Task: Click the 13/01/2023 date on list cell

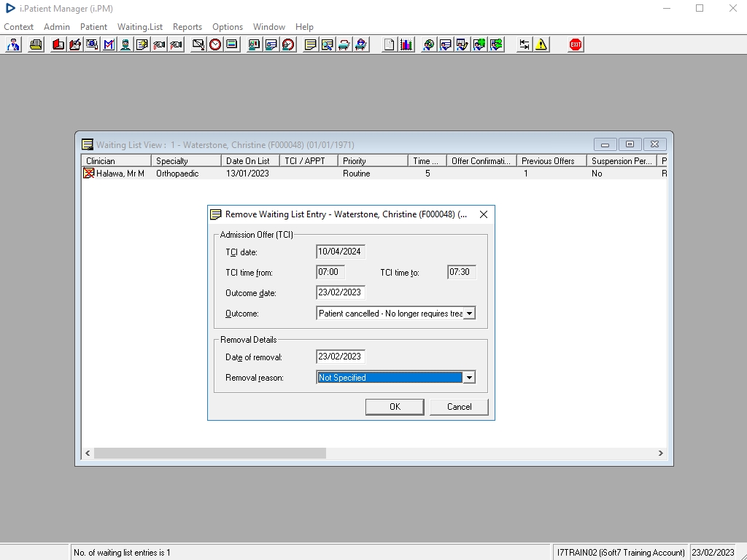Action: click(x=247, y=174)
